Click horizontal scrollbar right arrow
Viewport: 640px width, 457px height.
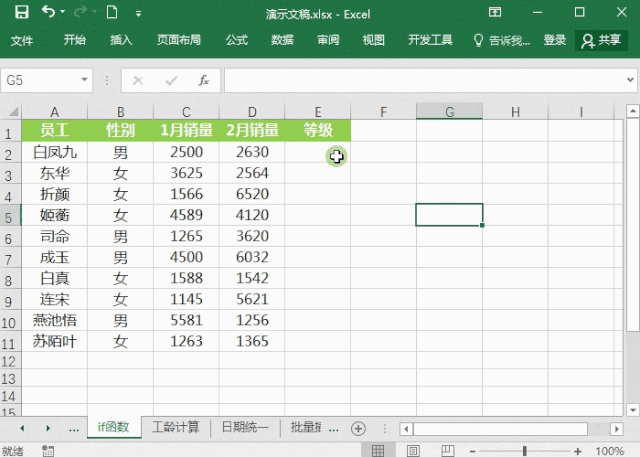click(617, 429)
